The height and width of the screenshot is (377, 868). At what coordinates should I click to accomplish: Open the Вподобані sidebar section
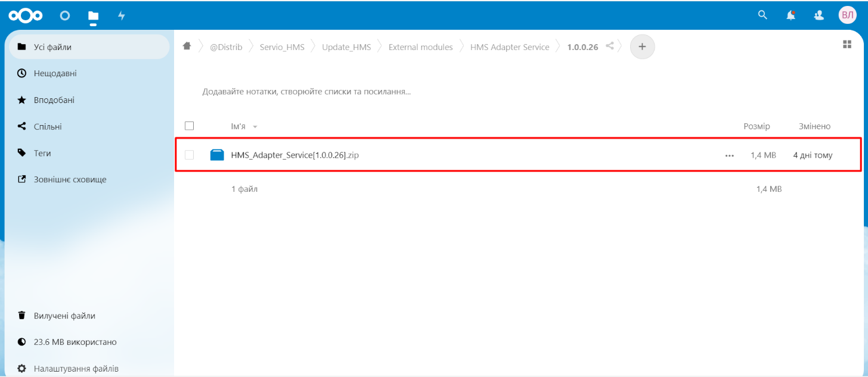click(x=54, y=100)
